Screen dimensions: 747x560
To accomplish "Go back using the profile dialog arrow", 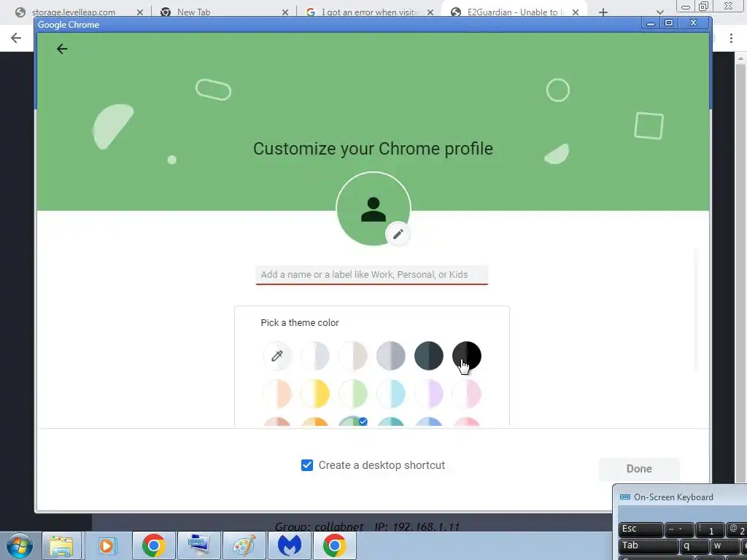I will [62, 49].
